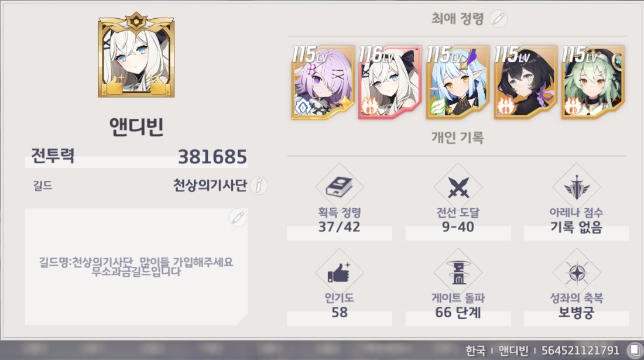Click the 인기도 thumbs-up icon

[x=339, y=273]
